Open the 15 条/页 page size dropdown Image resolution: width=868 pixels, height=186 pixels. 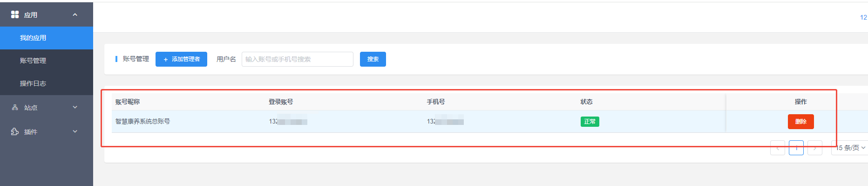pos(849,148)
